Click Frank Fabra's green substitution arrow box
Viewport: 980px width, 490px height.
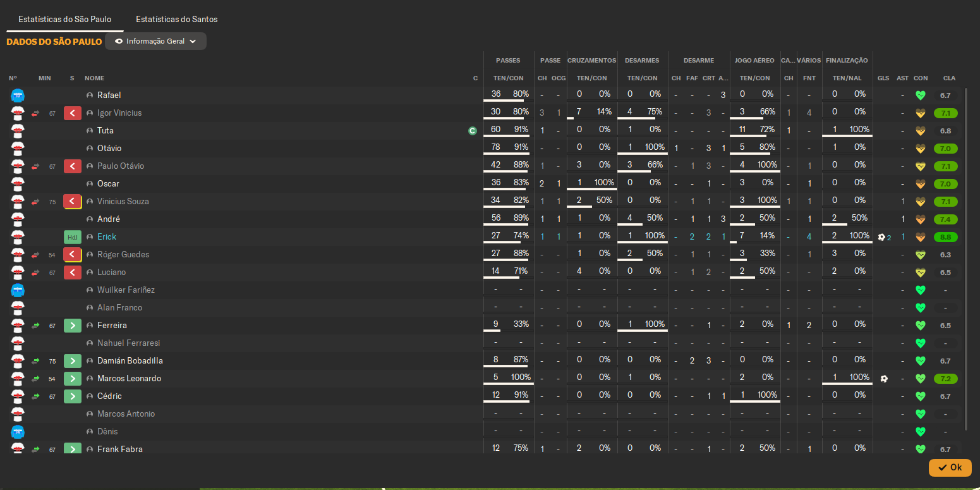[x=73, y=449]
